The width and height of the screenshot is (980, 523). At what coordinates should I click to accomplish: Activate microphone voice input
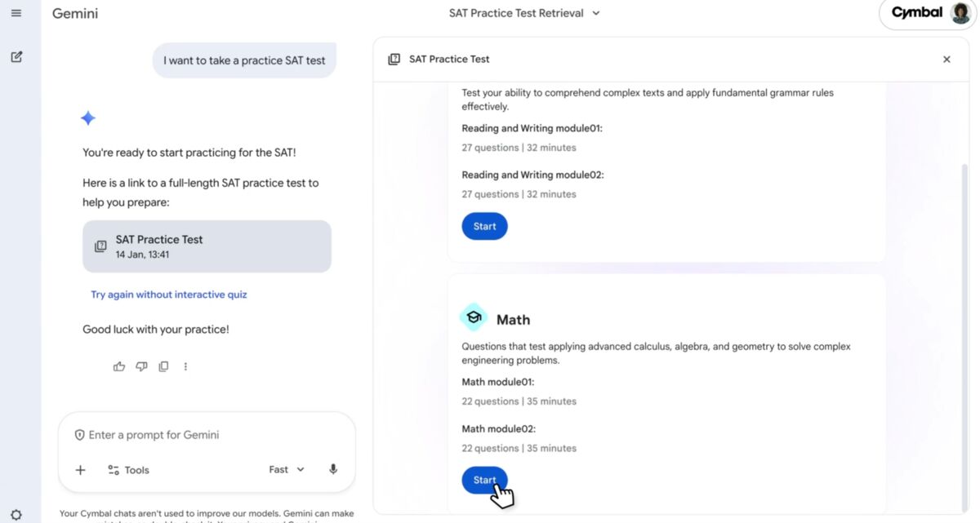(333, 469)
